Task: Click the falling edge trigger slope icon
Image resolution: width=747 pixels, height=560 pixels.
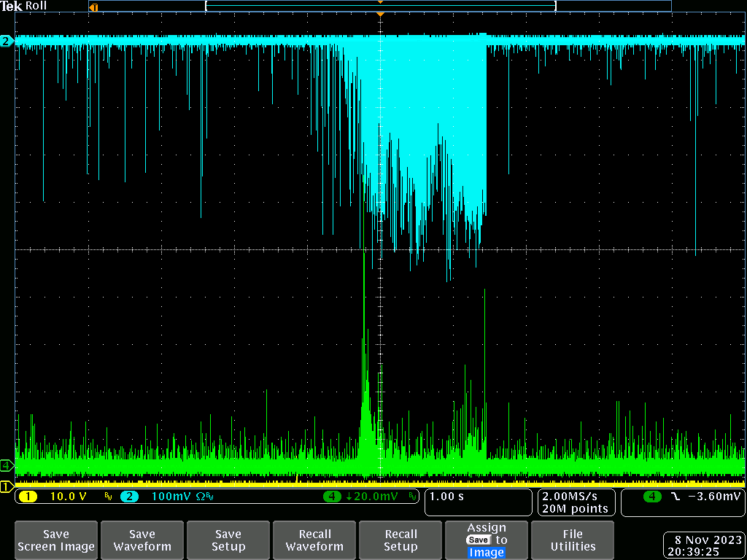Action: [675, 497]
